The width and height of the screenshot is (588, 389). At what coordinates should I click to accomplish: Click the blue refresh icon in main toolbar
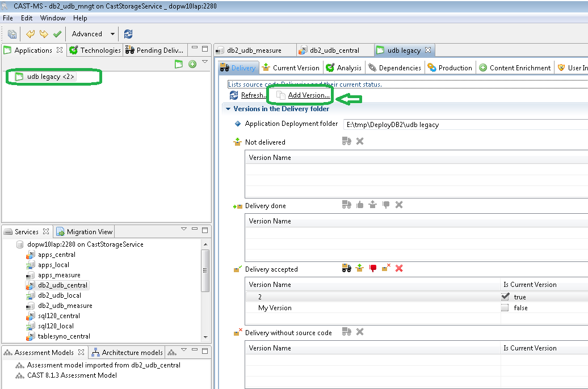pos(128,34)
